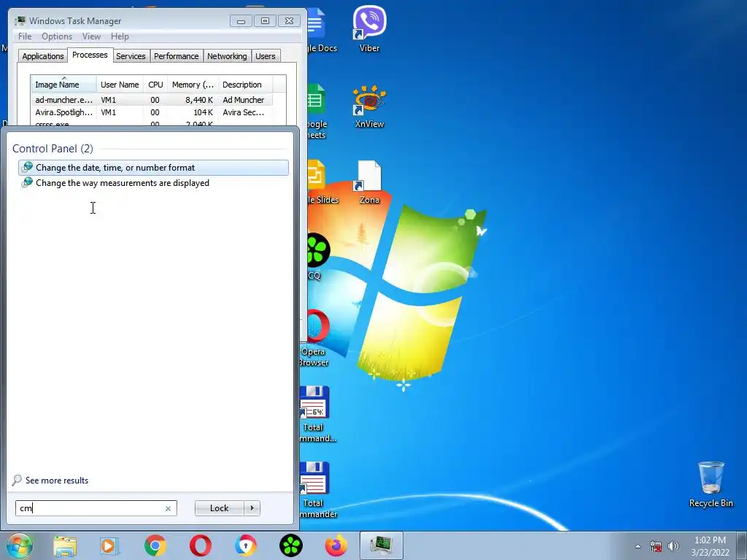Open the network status tray icon
This screenshot has width=747, height=560.
point(656,546)
